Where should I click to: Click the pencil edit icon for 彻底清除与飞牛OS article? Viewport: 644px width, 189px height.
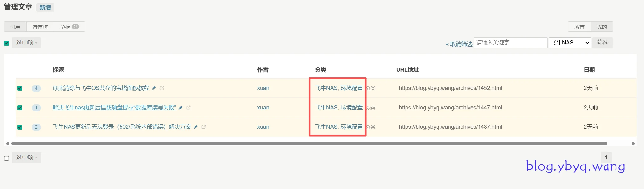(x=154, y=88)
